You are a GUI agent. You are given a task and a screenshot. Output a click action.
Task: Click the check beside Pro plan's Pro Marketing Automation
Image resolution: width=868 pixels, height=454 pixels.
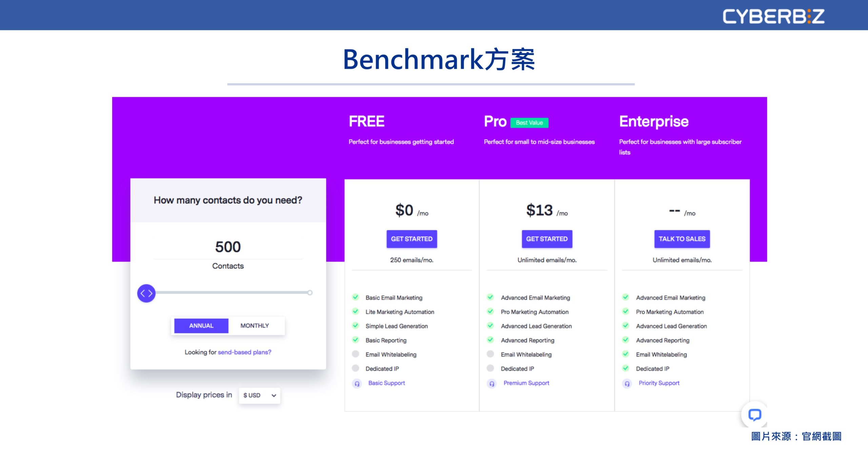click(490, 311)
